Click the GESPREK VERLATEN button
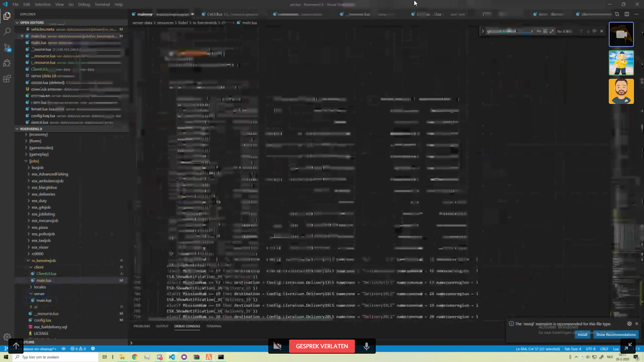Image resolution: width=644 pixels, height=362 pixels. tap(322, 346)
